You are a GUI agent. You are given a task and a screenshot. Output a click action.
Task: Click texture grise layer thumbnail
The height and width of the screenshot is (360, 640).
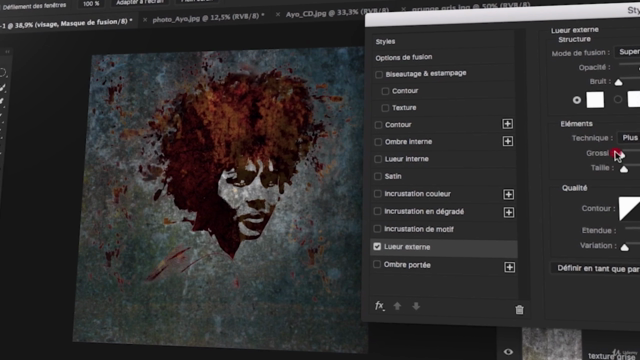tap(552, 344)
